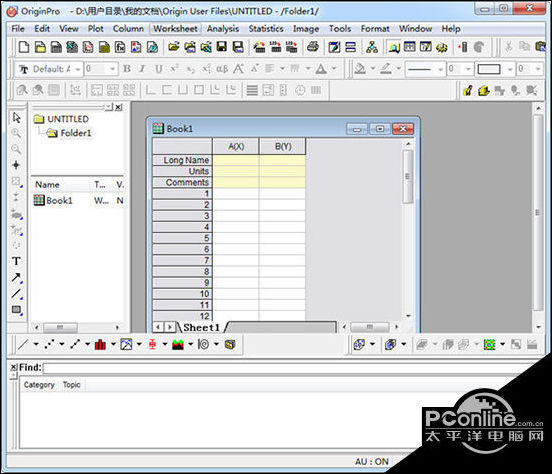Viewport: 552px width, 474px height.
Task: Click the Box chart icon
Action: (152, 344)
